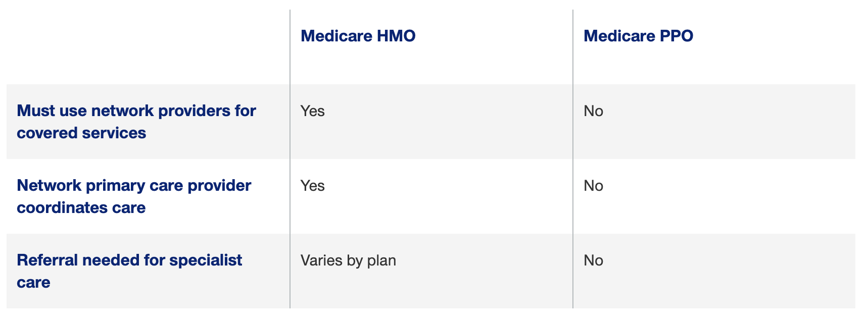Select the 'Network primary care provider' row label
Viewport: 868px width, 321px height.
pyautogui.click(x=134, y=196)
